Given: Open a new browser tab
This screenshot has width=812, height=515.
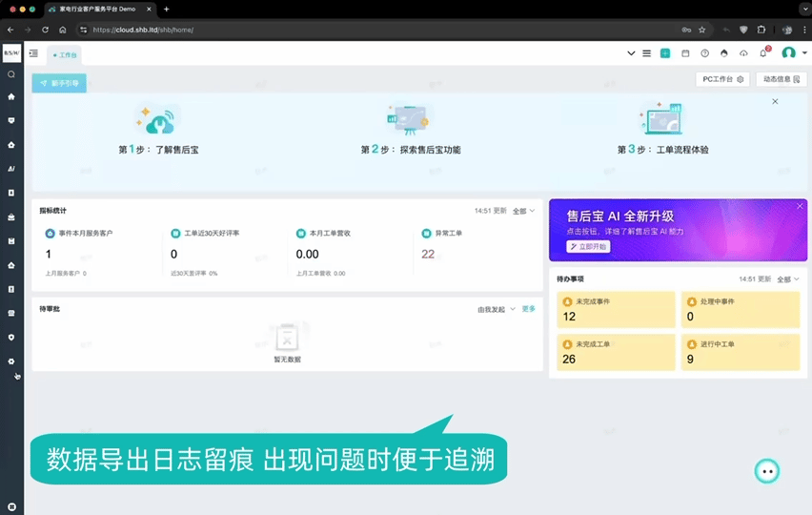Looking at the screenshot, I should point(166,10).
